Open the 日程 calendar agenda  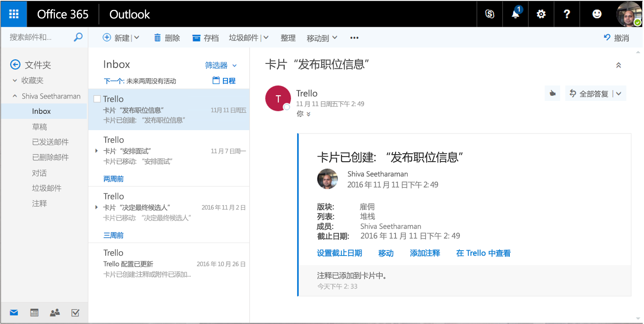(224, 81)
